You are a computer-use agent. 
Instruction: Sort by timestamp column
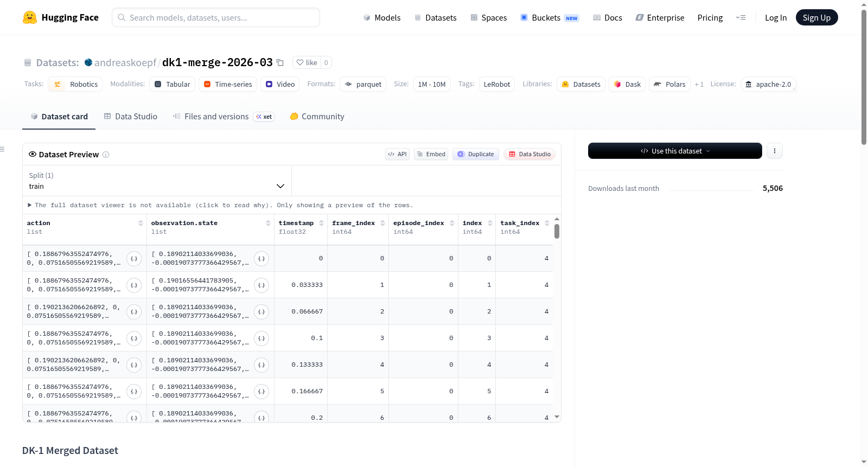tap(321, 223)
